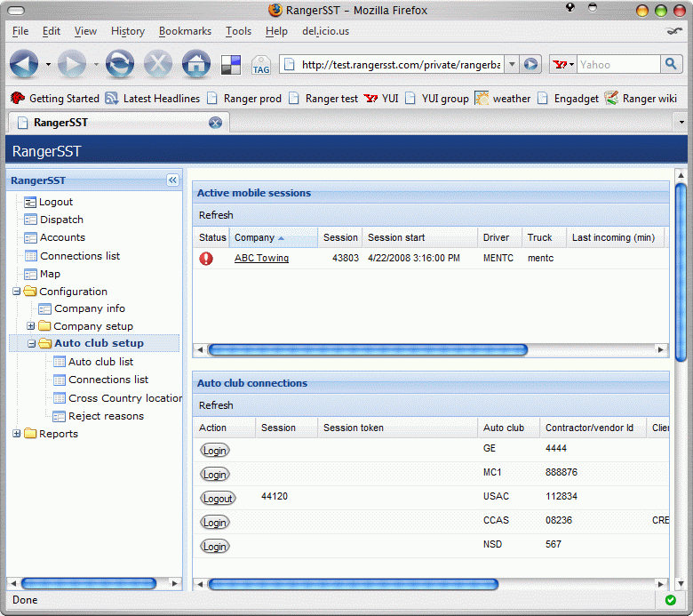Screen dimensions: 693x616
Task: Collapse the RangerSST sidebar with double-arrow icon
Action: pyautogui.click(x=172, y=180)
